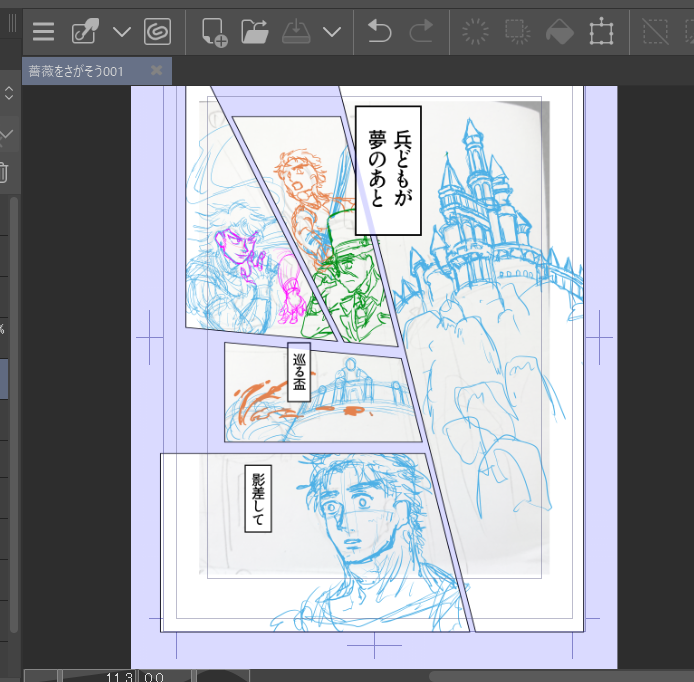Click the up/down stepper in left panel
This screenshot has height=682, width=694.
[9, 93]
